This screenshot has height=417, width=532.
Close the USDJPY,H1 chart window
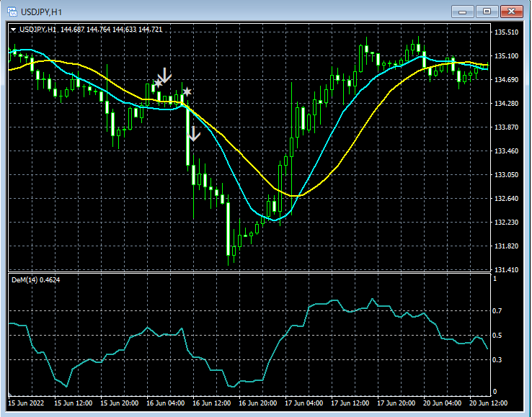tap(512, 12)
